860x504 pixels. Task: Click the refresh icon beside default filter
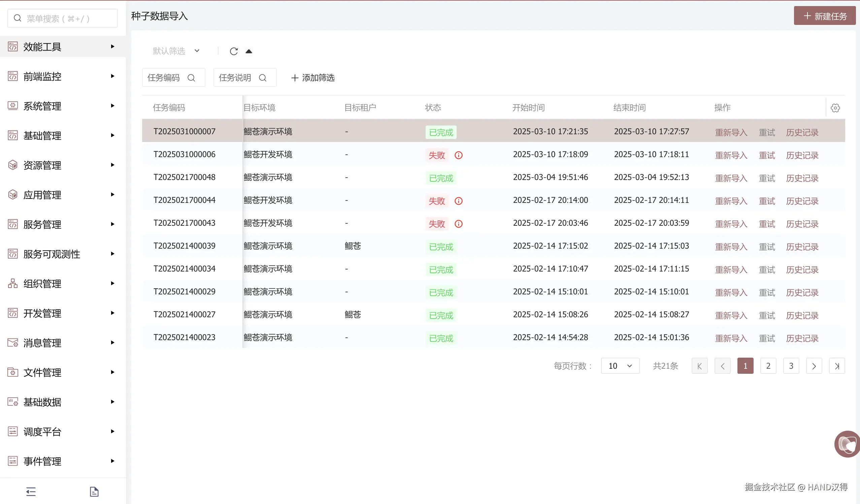[234, 51]
